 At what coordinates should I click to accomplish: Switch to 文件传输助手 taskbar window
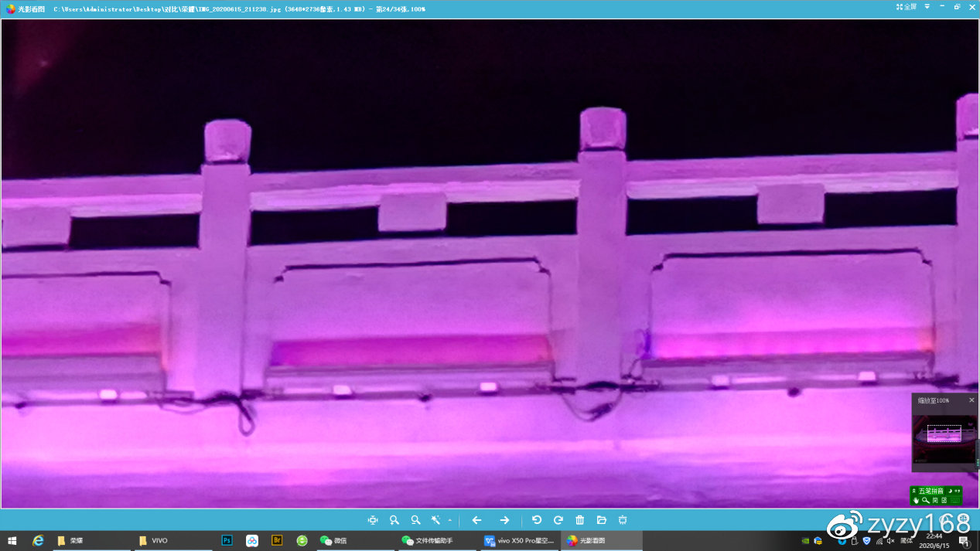point(437,540)
